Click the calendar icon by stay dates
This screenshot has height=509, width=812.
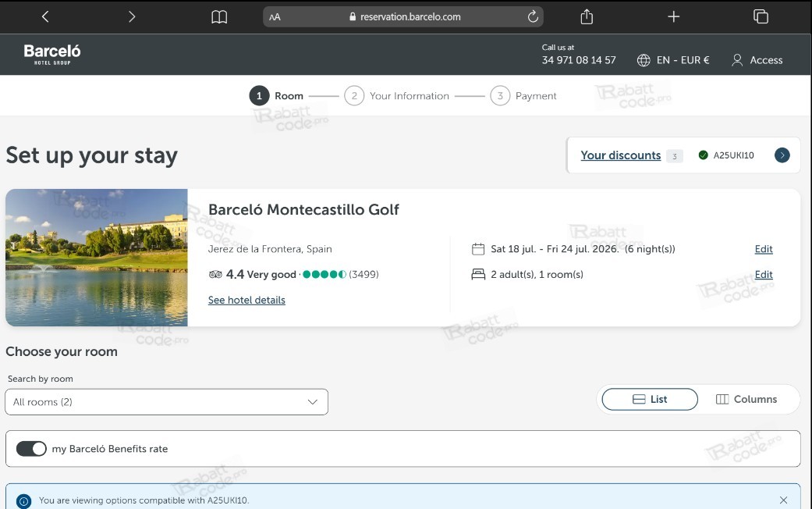point(478,249)
